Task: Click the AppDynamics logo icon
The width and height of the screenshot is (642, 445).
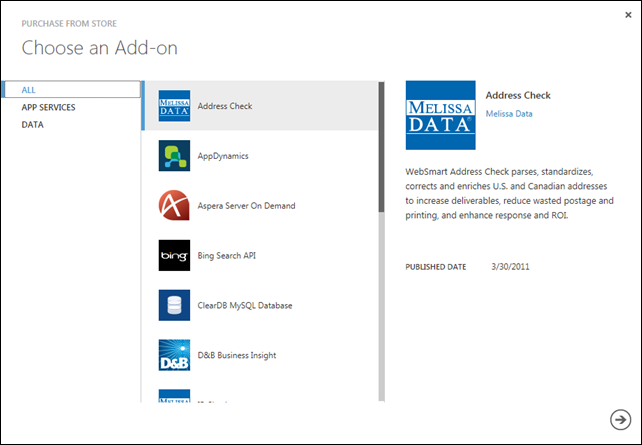Action: click(174, 156)
